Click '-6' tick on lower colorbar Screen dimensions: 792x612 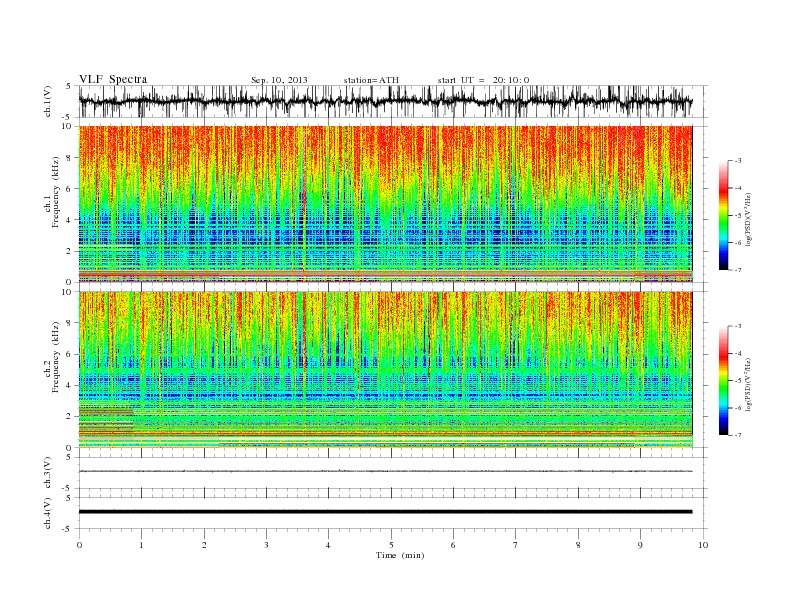[738, 408]
